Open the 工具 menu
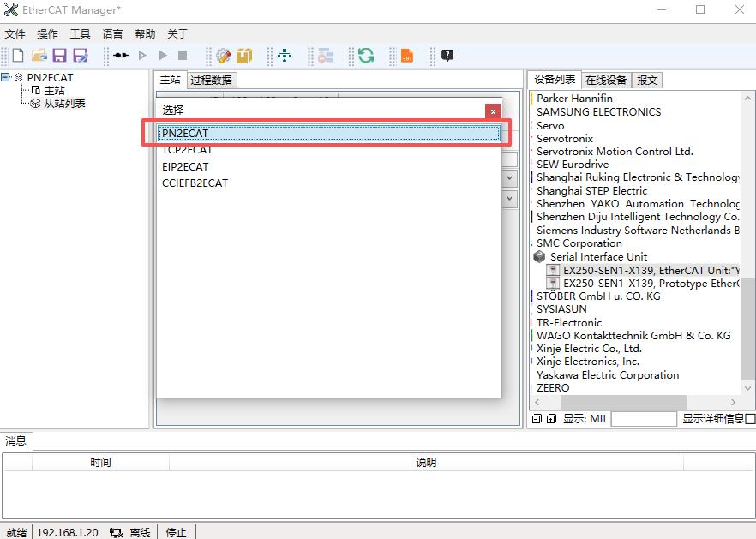Image resolution: width=756 pixels, height=539 pixels. (x=80, y=33)
